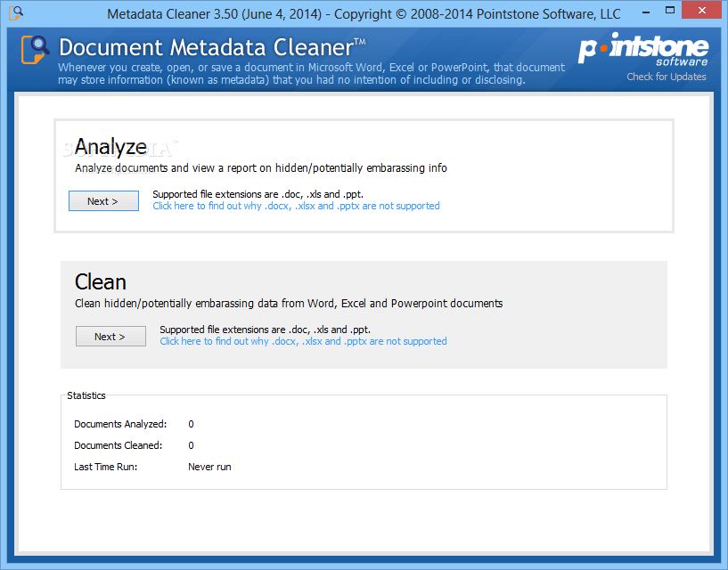The height and width of the screenshot is (570, 728).
Task: Click the Metadata Cleaner magnifier logo icon
Action: (x=33, y=51)
